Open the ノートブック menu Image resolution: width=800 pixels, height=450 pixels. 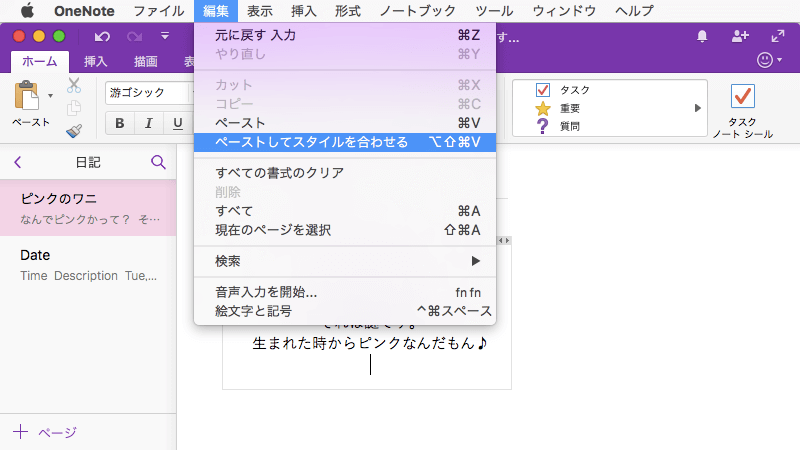point(418,11)
